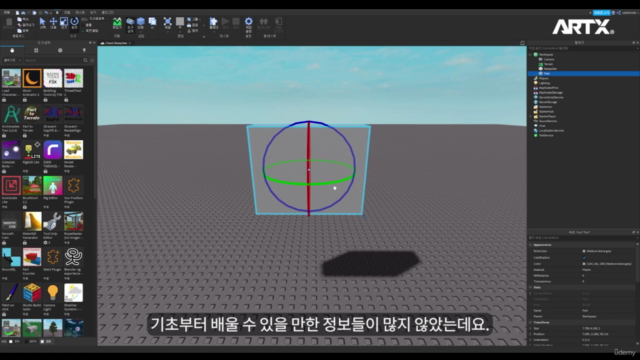The width and height of the screenshot is (640, 360).
Task: Collapse the Workspace node in Explorer
Action: pos(531,54)
